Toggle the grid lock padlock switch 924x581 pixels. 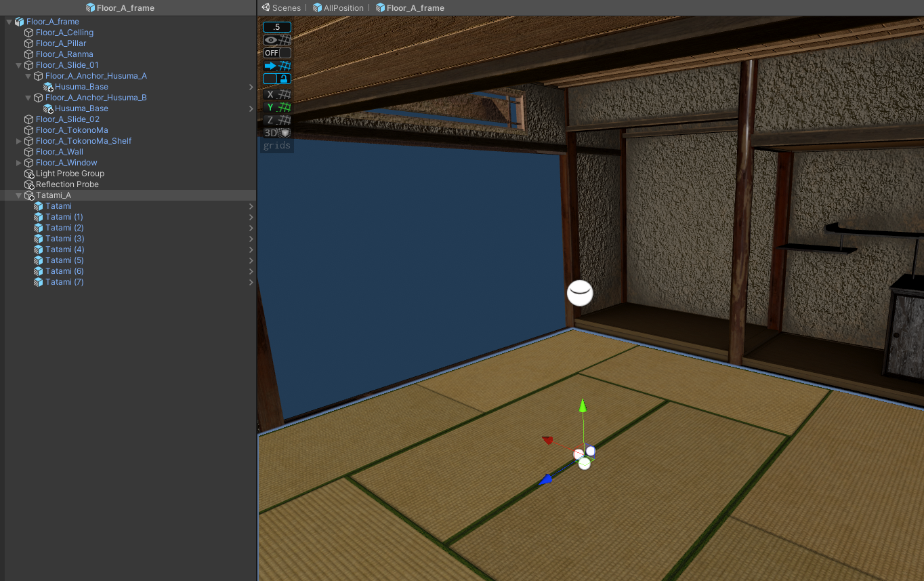pos(277,79)
